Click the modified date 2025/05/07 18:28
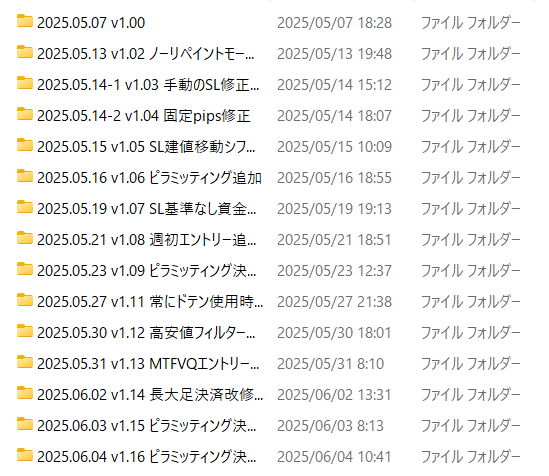Screen dimensions: 549x476 point(334,23)
